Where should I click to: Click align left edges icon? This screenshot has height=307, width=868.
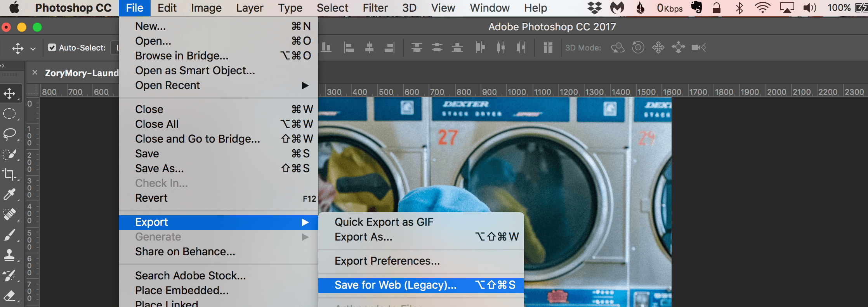point(349,47)
